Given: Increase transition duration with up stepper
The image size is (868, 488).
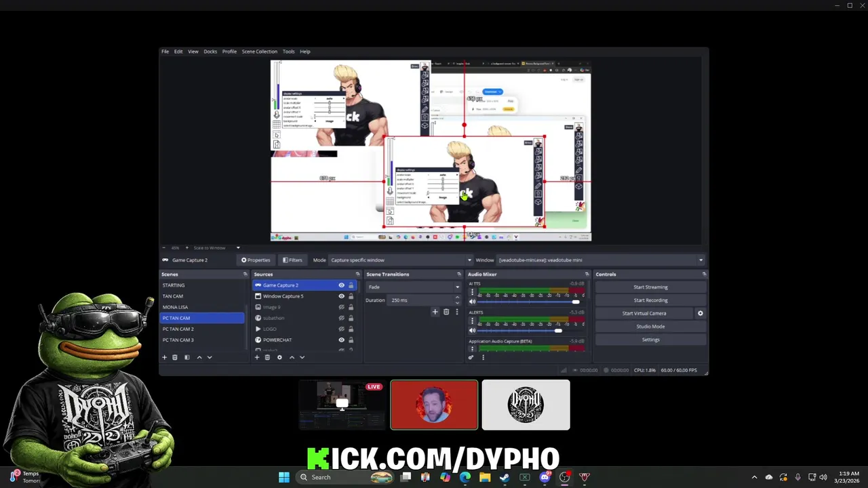Looking at the screenshot, I should click(456, 298).
